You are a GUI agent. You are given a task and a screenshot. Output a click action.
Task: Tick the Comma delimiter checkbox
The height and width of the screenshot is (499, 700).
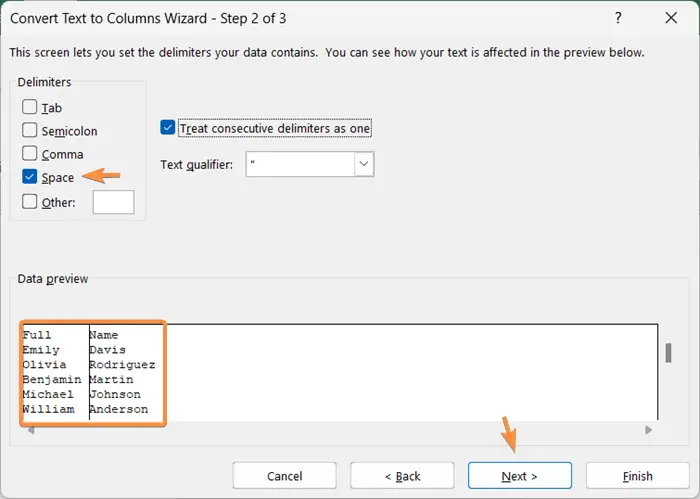coord(29,154)
